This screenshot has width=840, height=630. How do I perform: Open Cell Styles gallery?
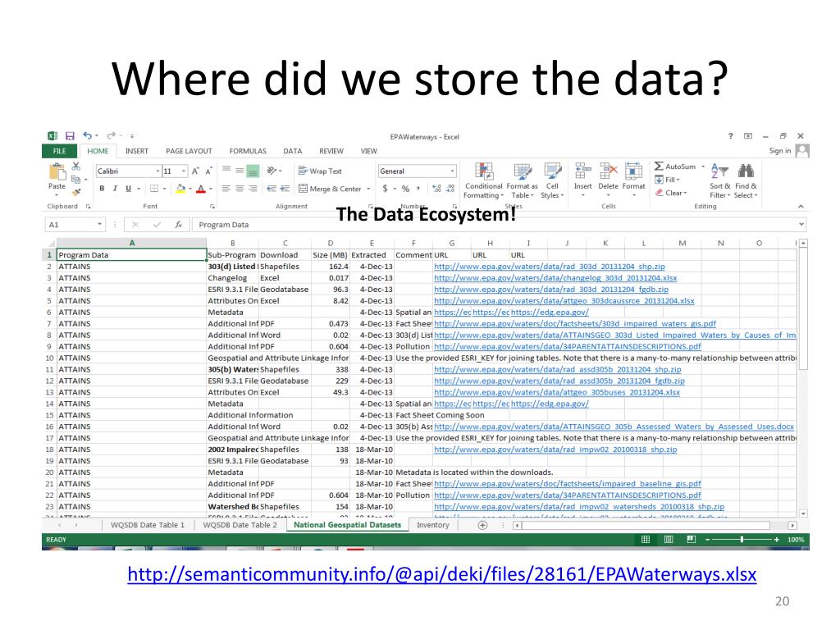point(552,180)
